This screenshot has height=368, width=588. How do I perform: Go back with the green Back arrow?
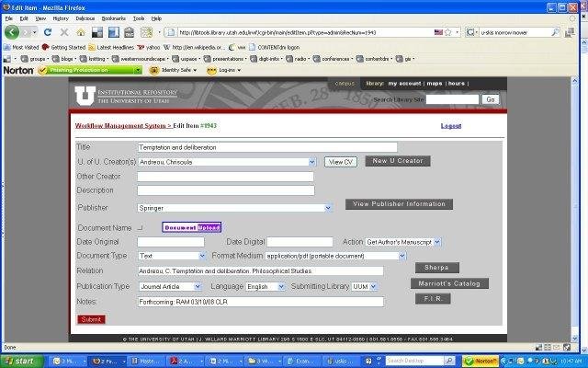[12, 32]
